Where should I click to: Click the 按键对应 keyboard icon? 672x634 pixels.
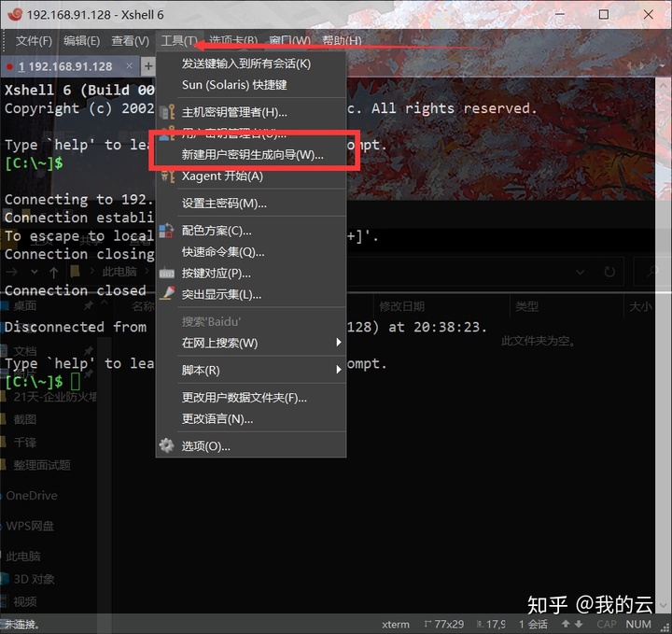(167, 273)
